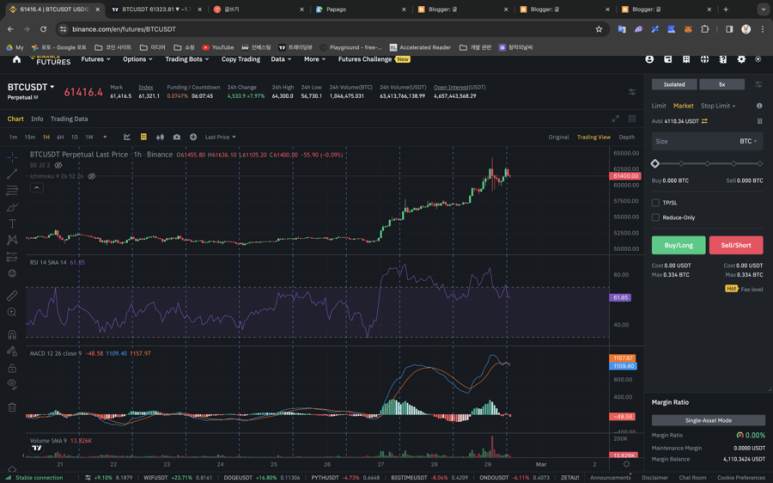Switch to the Info tab

pos(37,119)
